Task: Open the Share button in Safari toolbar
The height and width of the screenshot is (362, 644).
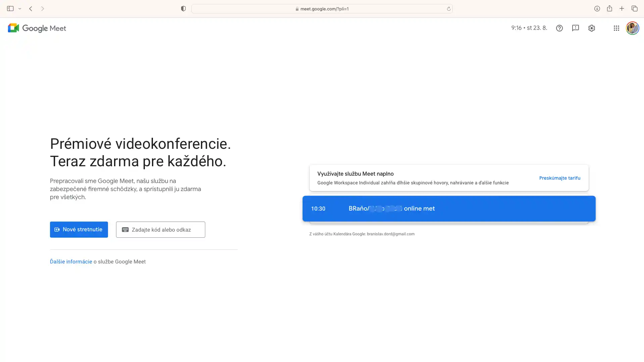Action: (x=610, y=8)
